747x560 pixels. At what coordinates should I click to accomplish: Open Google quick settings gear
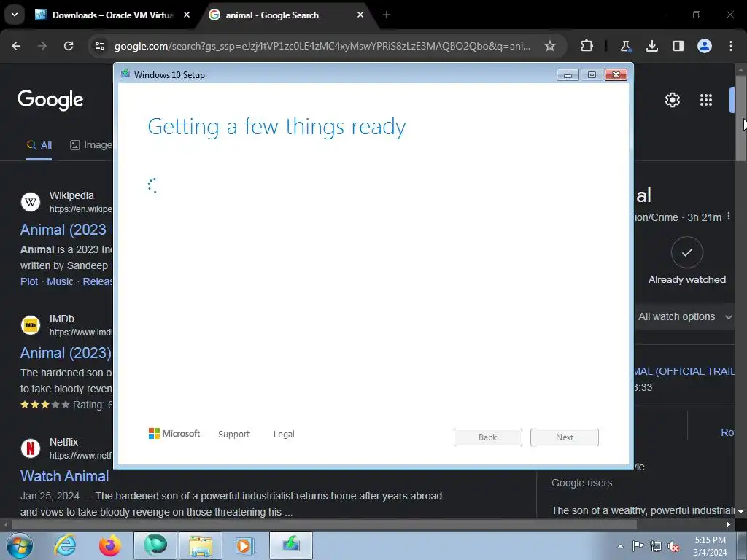(672, 100)
